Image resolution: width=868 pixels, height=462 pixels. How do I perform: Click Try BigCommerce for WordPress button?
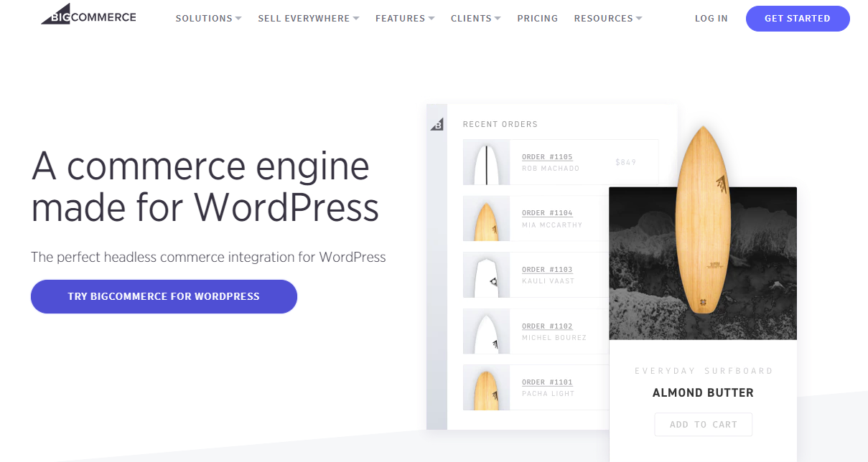[164, 296]
